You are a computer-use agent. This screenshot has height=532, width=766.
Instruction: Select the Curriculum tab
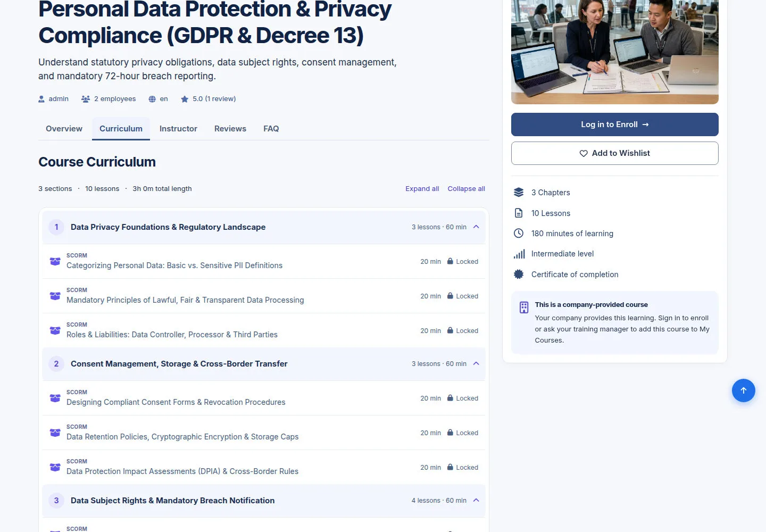(x=121, y=129)
